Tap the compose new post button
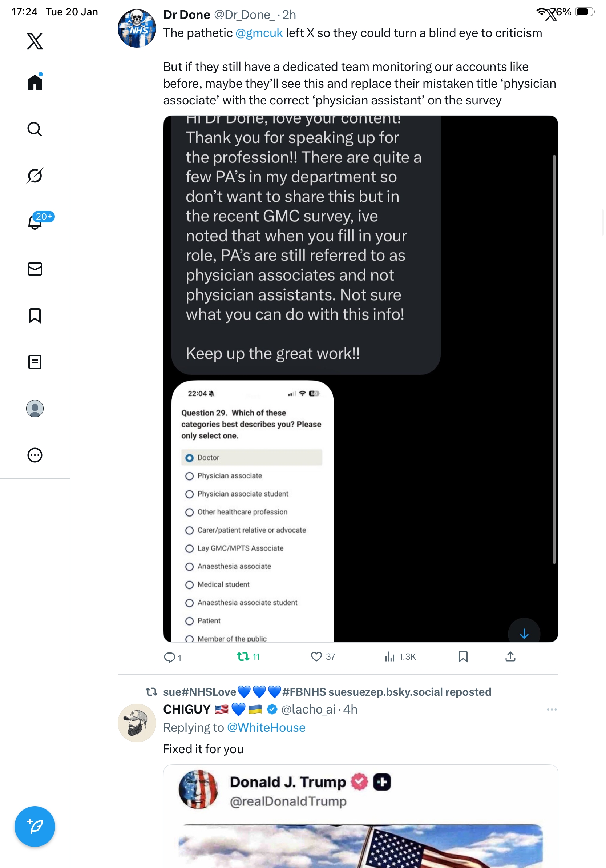This screenshot has height=868, width=606. tap(35, 827)
